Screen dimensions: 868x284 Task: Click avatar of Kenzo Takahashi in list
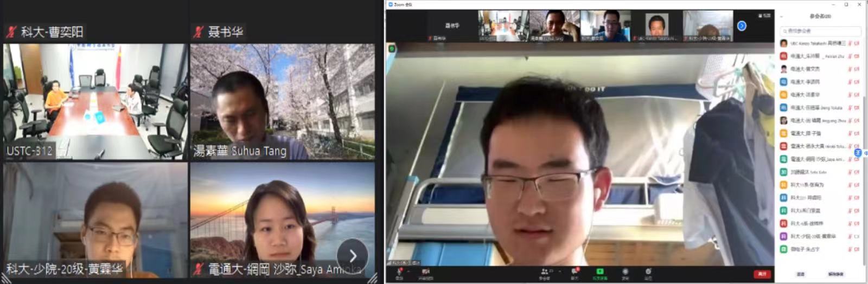pos(784,43)
